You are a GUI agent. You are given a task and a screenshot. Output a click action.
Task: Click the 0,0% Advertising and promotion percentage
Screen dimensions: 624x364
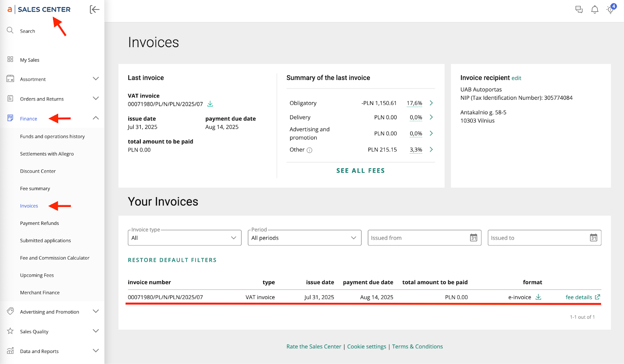416,134
